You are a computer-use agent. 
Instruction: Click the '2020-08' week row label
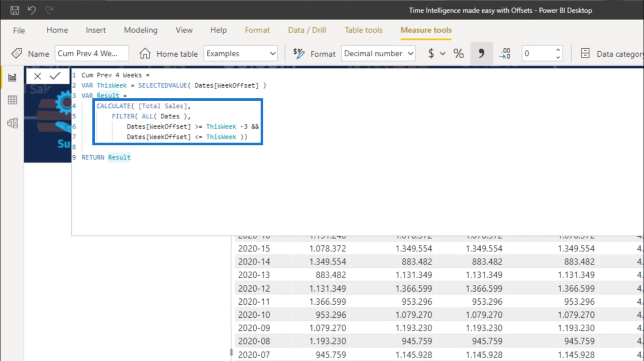pos(254,341)
